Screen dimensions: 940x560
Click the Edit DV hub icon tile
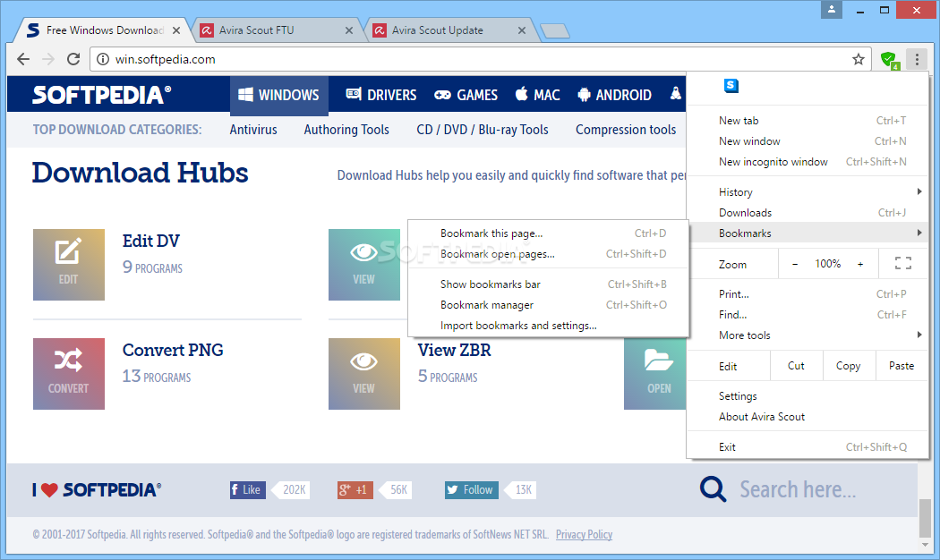(x=69, y=265)
